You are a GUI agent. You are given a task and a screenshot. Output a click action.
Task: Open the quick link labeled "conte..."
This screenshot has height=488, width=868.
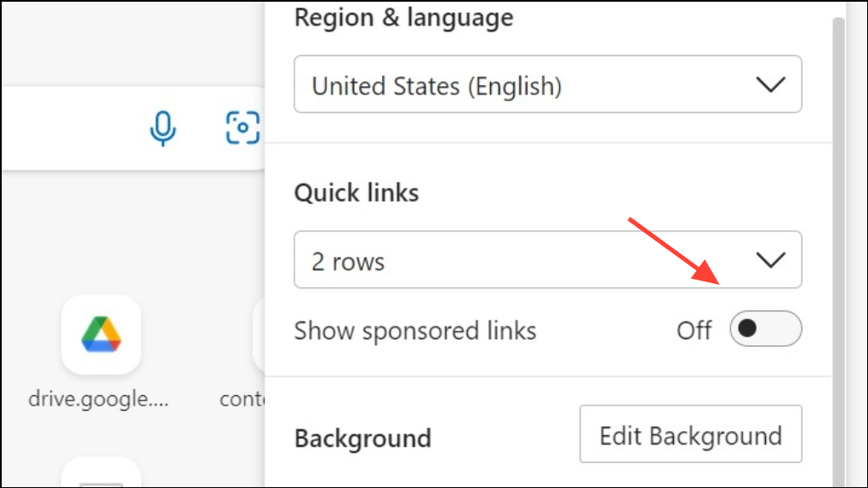[x=243, y=397]
